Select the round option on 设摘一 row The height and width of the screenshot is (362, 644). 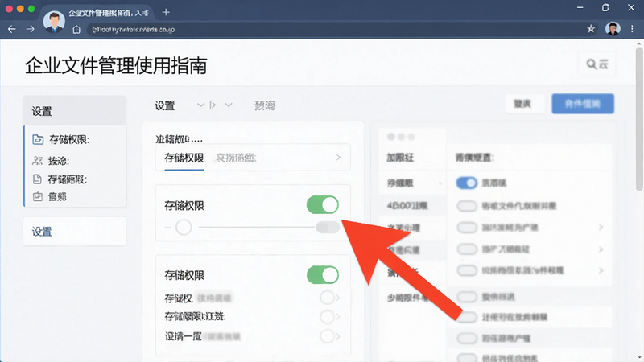point(327,336)
